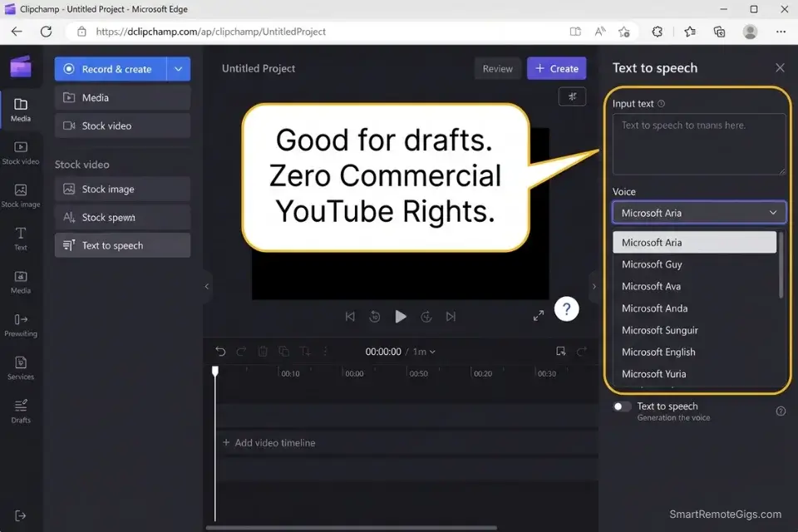Click the voice list scrollbar
798x532 pixels.
781,264
